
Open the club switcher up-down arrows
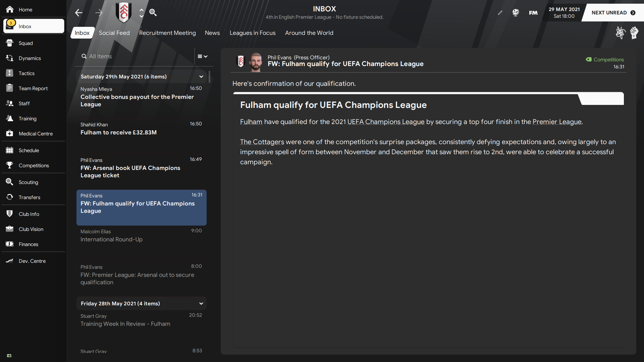[142, 13]
